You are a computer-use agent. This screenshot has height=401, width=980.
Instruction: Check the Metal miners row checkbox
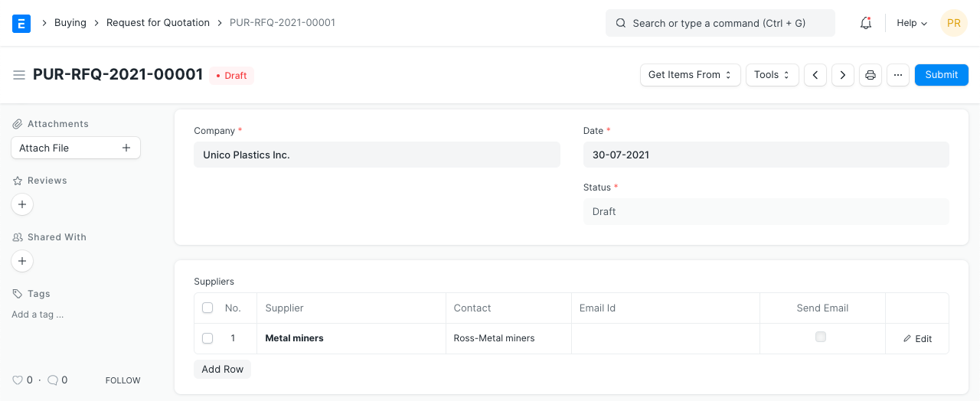207,338
